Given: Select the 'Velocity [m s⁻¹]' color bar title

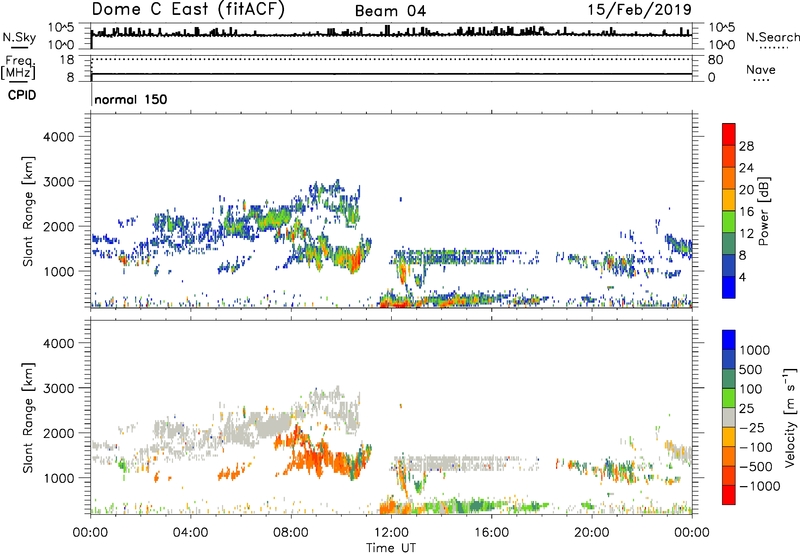Looking at the screenshot, I should [790, 417].
